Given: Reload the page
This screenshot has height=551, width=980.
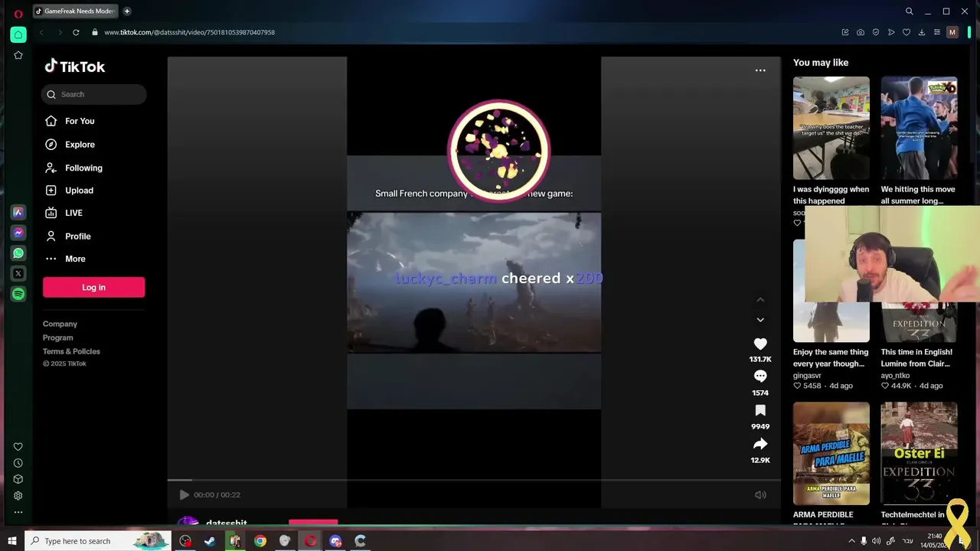Looking at the screenshot, I should (x=76, y=32).
